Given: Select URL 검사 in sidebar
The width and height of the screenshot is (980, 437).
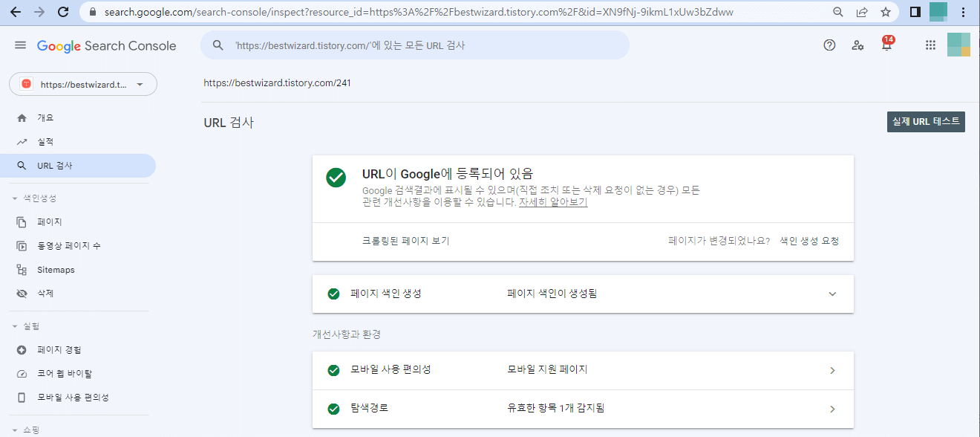Looking at the screenshot, I should [78, 166].
